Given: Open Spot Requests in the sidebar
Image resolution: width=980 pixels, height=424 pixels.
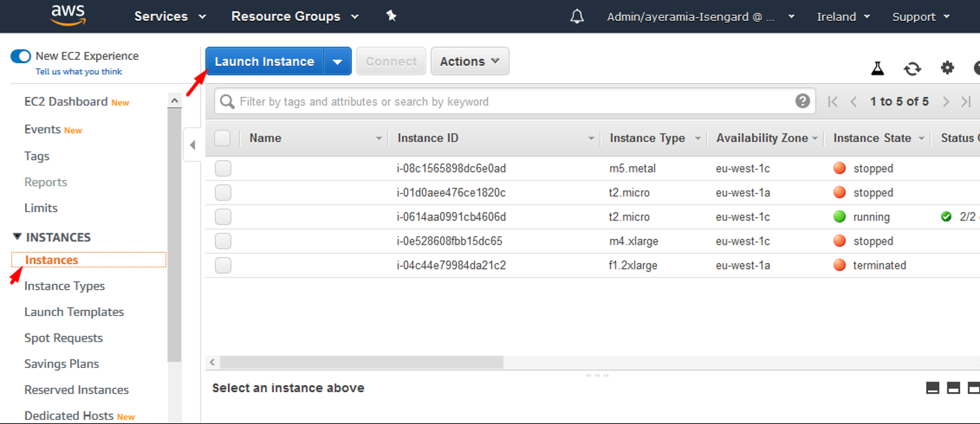Looking at the screenshot, I should coord(63,338).
